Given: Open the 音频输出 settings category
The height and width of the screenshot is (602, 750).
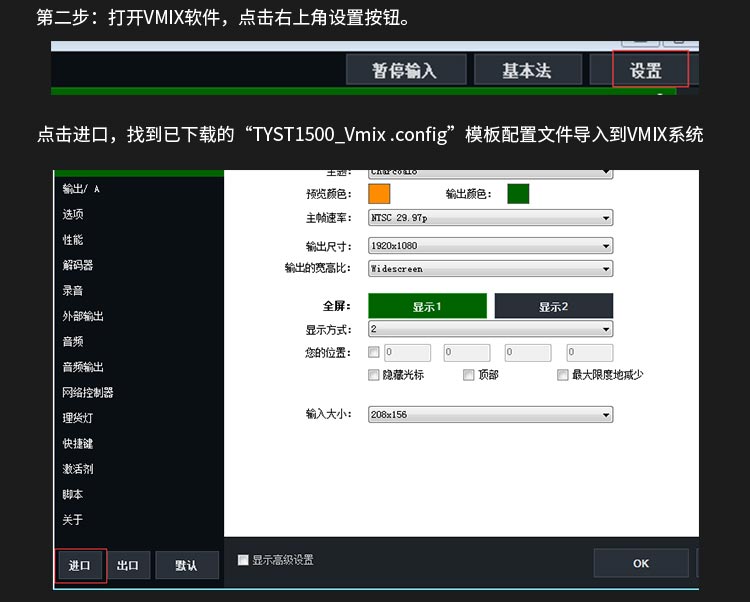Looking at the screenshot, I should coord(83,367).
